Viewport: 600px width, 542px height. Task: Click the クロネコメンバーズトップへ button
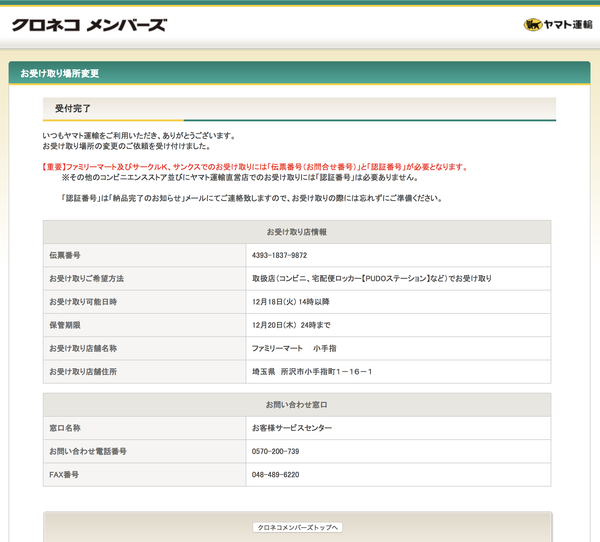[x=297, y=527]
